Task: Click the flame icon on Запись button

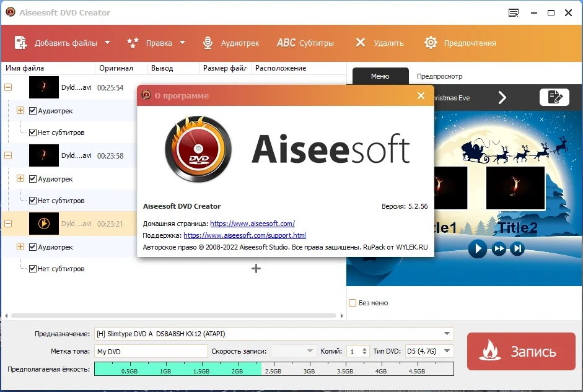Action: pyautogui.click(x=489, y=351)
